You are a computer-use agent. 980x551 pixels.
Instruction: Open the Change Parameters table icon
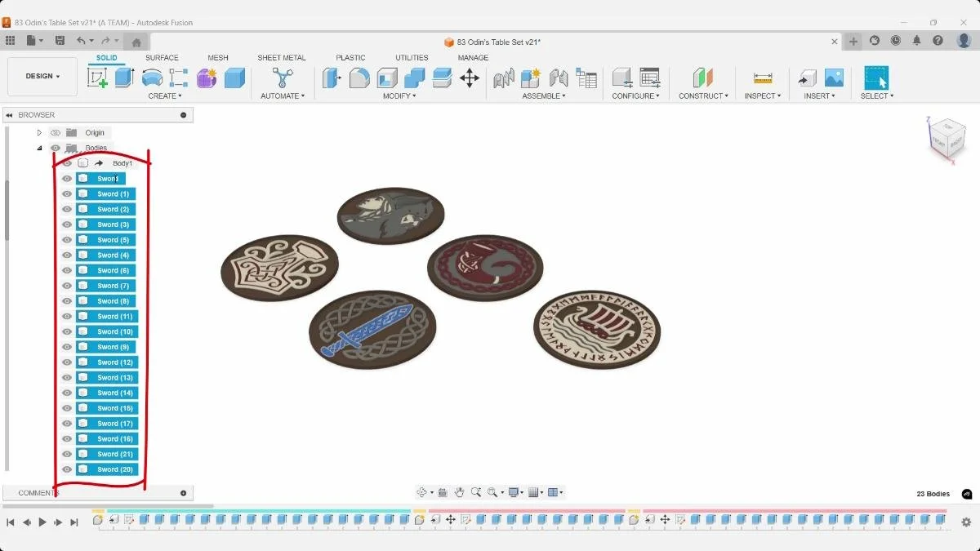pos(650,78)
